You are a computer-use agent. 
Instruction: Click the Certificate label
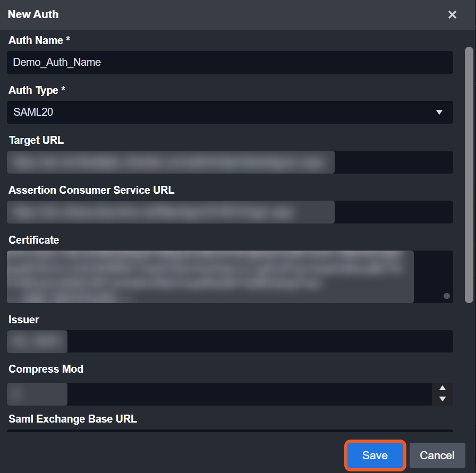pyautogui.click(x=33, y=240)
